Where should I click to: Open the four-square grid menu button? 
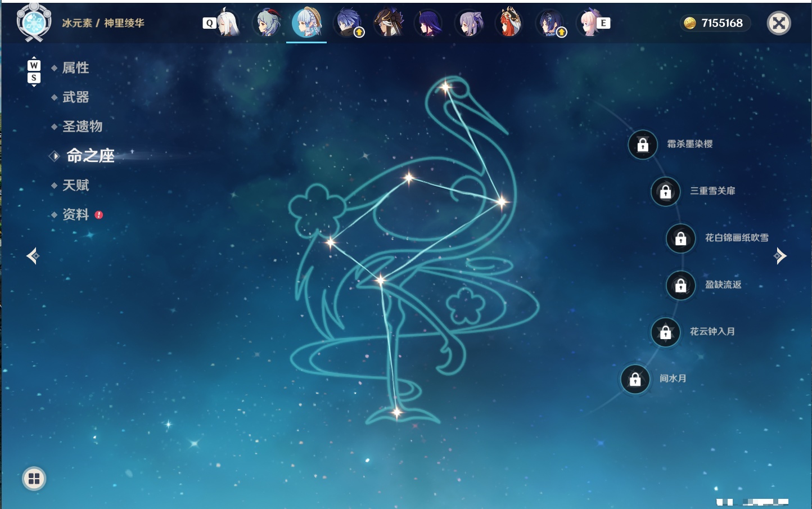tap(34, 479)
